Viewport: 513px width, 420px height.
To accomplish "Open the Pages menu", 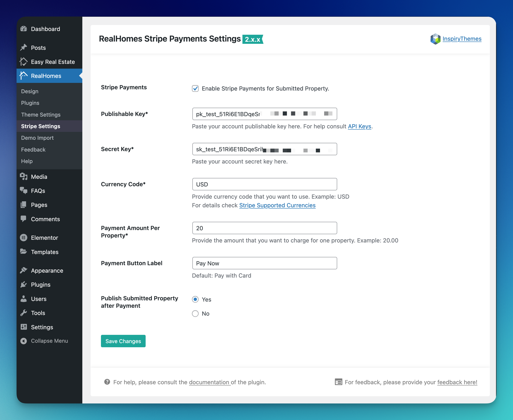I will click(49, 205).
